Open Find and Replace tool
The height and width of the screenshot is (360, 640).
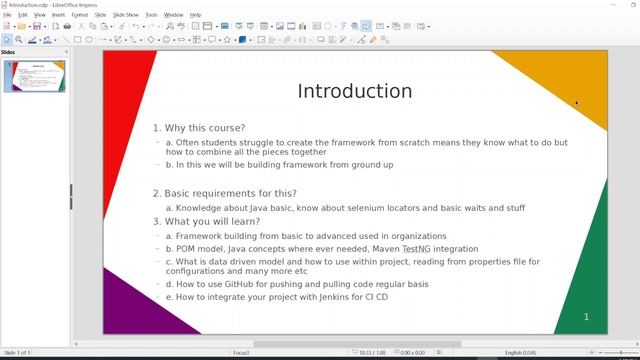click(170, 26)
